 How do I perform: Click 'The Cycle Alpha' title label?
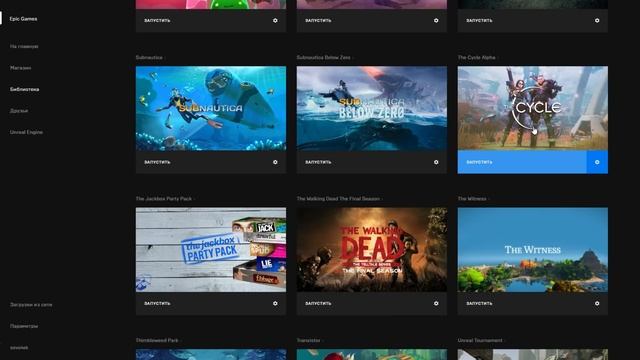(x=476, y=58)
